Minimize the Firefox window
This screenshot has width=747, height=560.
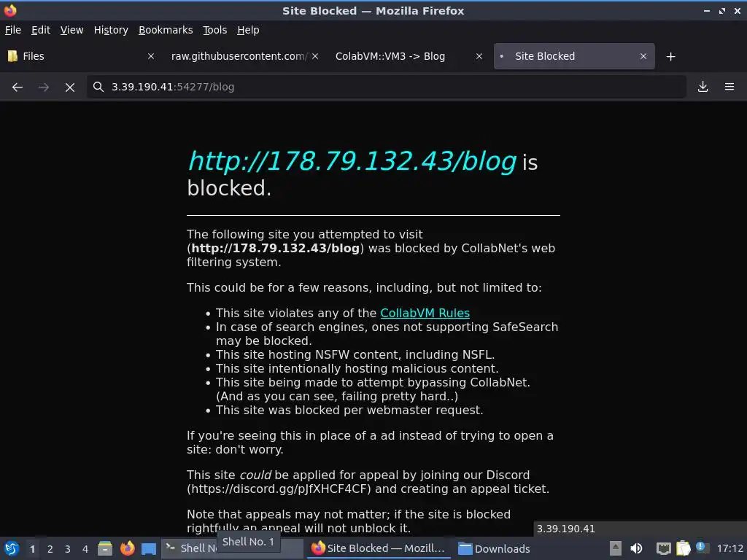click(707, 11)
